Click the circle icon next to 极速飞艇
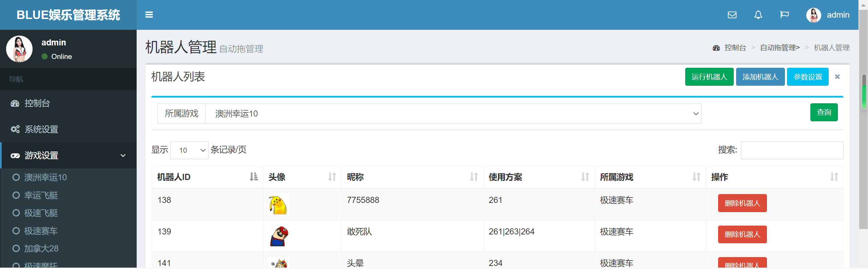Screen dimensions: 868x269 click(x=16, y=213)
